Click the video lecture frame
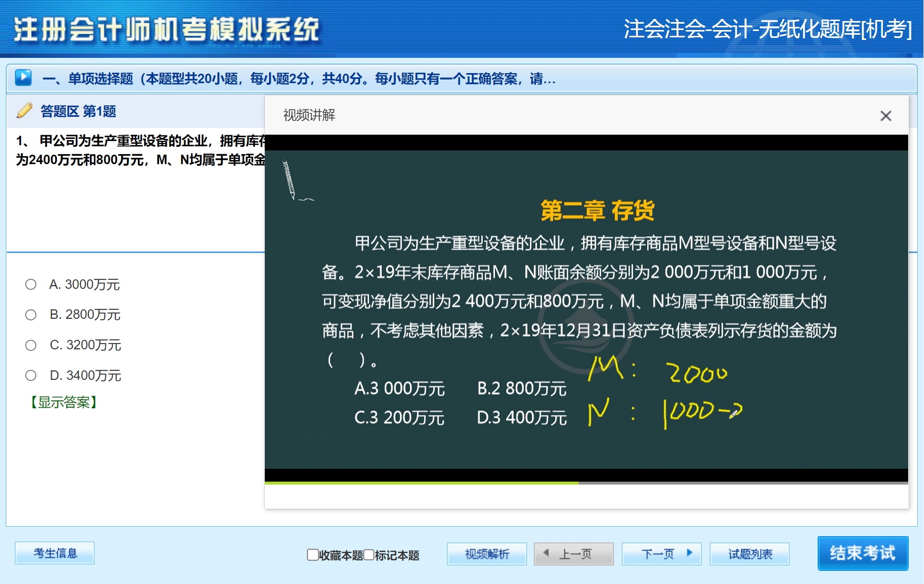 tap(587, 309)
